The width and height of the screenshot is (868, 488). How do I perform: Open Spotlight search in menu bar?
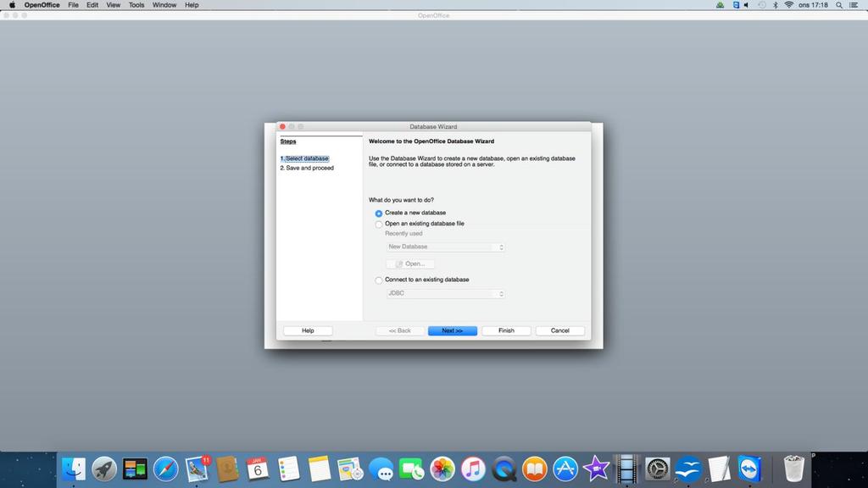click(839, 5)
